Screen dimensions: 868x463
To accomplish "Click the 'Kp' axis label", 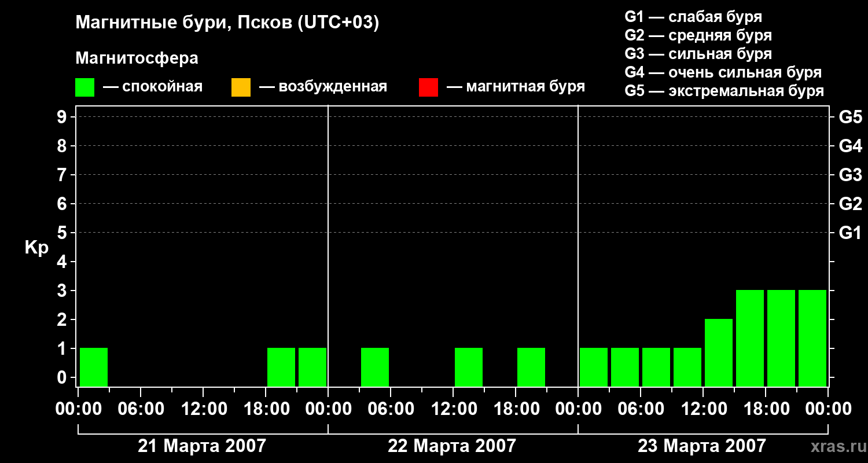I will 36,248.
